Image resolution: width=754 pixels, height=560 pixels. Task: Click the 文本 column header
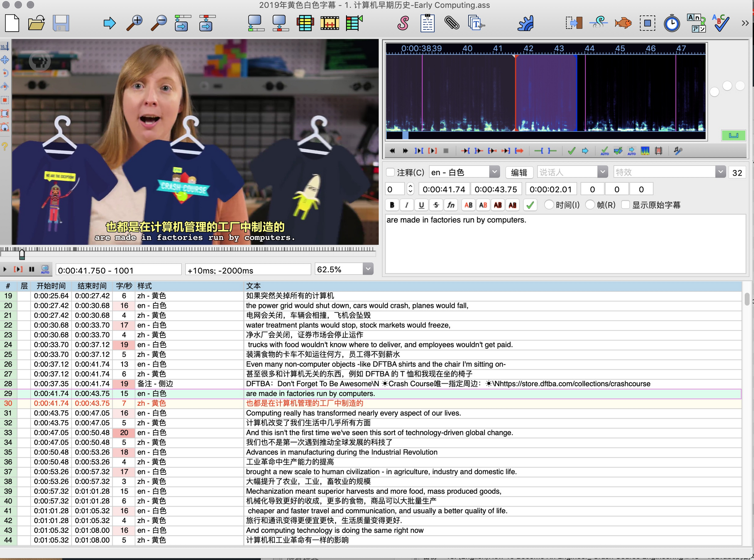tap(253, 286)
